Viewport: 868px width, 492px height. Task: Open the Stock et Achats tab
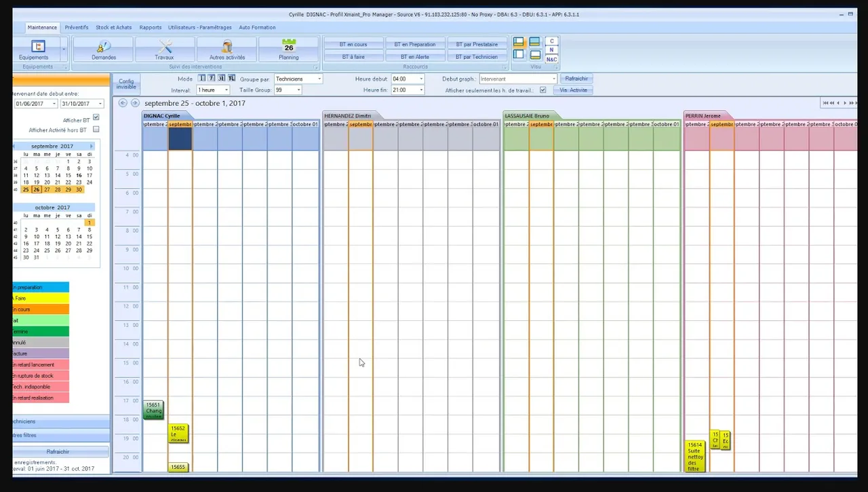[x=114, y=27]
